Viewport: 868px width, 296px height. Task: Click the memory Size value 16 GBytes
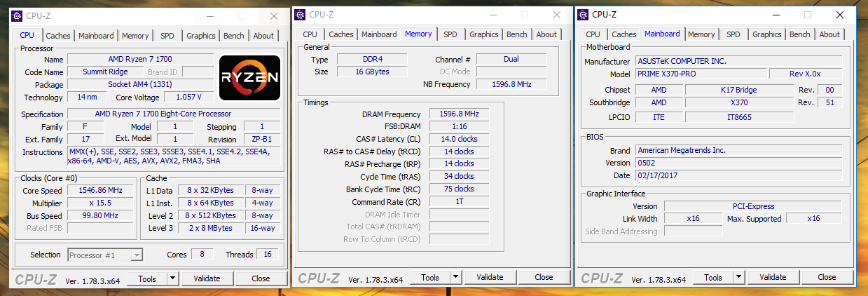(373, 72)
